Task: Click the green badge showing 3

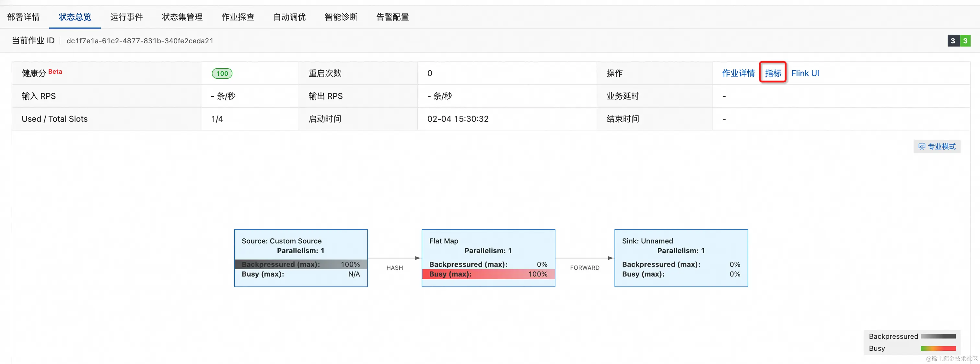Action: [x=965, y=41]
